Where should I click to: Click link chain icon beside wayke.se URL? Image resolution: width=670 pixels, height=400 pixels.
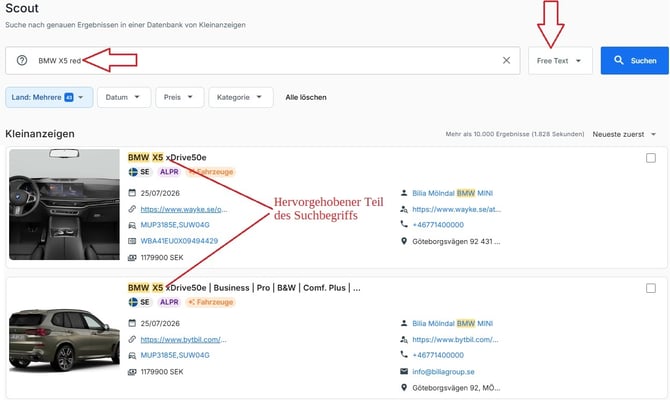tap(132, 209)
